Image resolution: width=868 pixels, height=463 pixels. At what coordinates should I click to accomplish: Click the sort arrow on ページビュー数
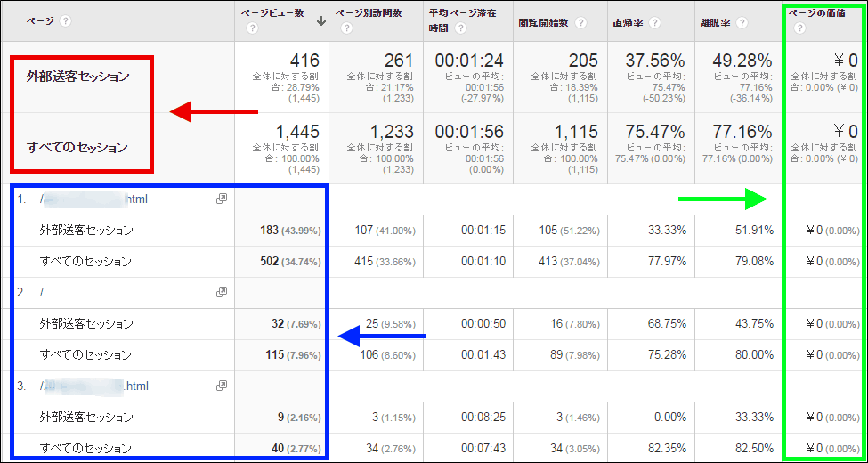point(320,15)
